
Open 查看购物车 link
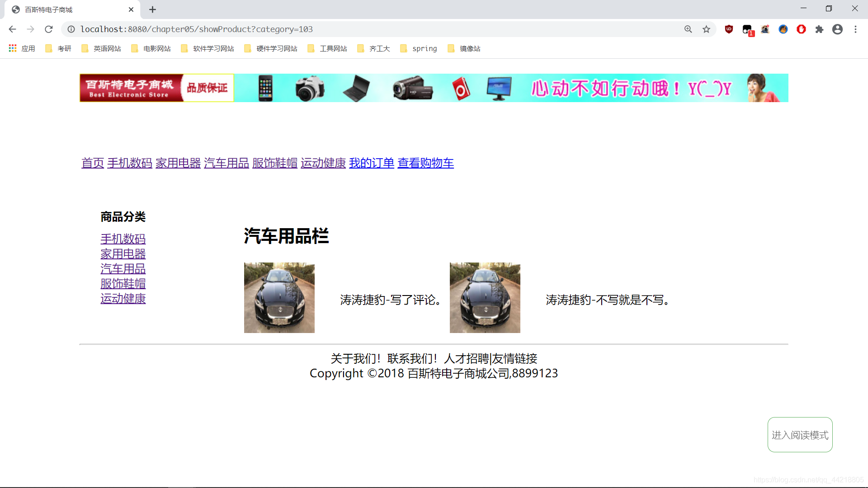(x=425, y=163)
